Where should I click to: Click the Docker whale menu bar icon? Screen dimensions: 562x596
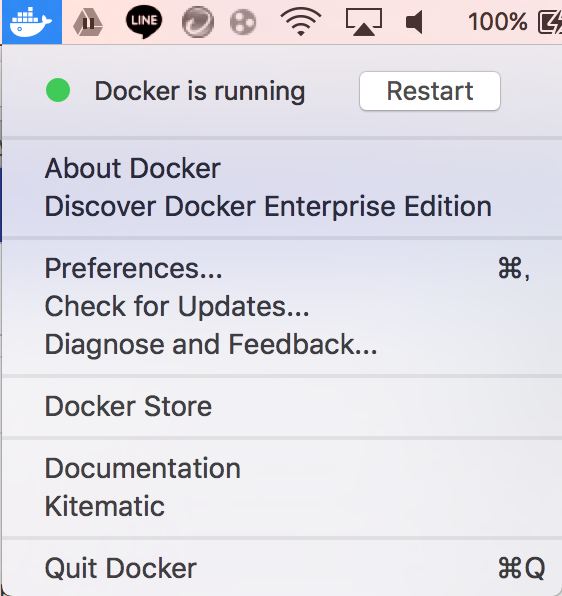[x=32, y=22]
